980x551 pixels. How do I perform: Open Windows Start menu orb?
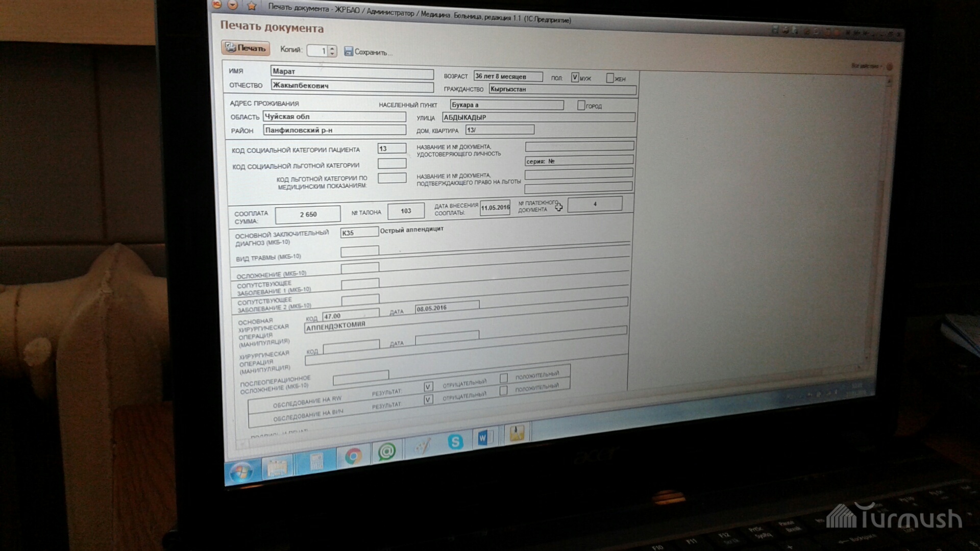click(x=241, y=471)
